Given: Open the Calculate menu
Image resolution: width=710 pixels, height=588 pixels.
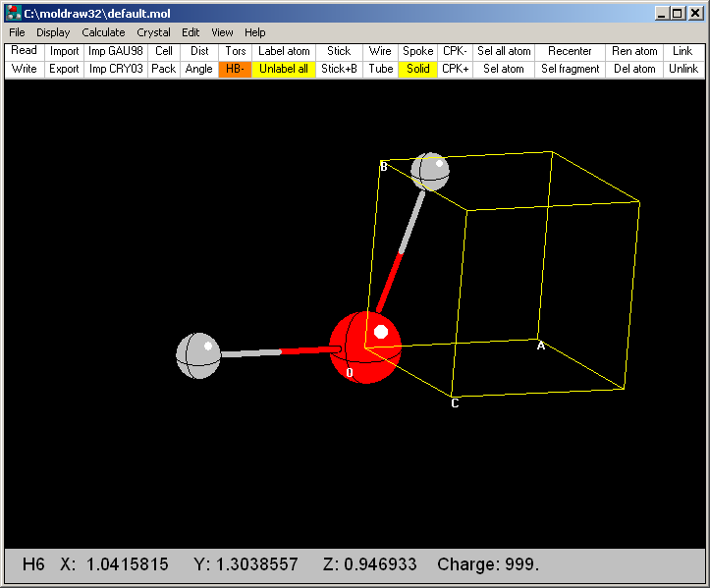Looking at the screenshot, I should [x=103, y=32].
